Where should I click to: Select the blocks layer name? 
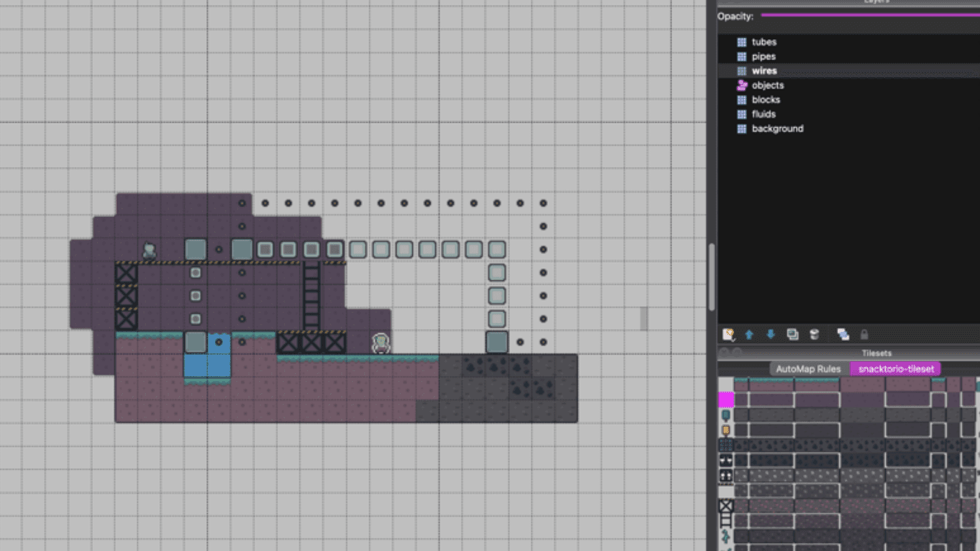(x=766, y=100)
